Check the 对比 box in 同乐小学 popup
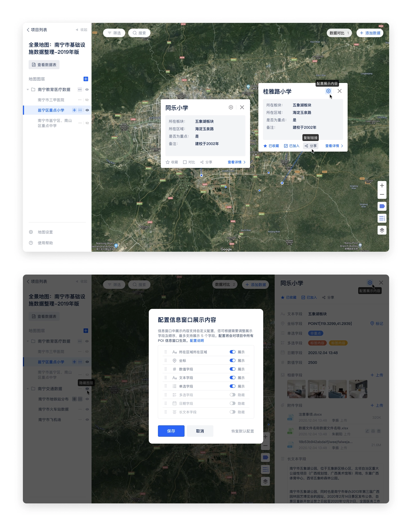412x532 pixels. click(189, 162)
